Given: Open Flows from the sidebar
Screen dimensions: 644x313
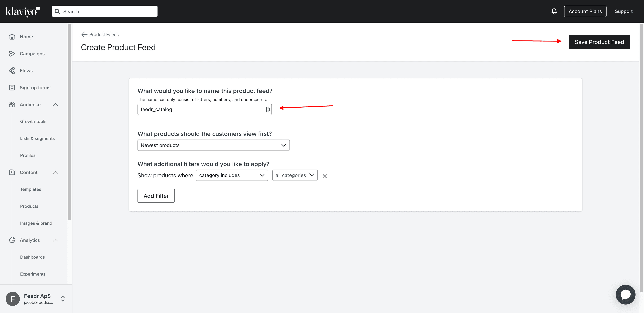Looking at the screenshot, I should (x=12, y=70).
